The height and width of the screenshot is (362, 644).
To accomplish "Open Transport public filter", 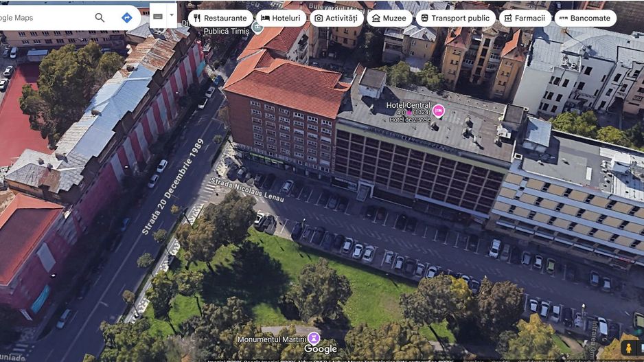I will pyautogui.click(x=455, y=18).
